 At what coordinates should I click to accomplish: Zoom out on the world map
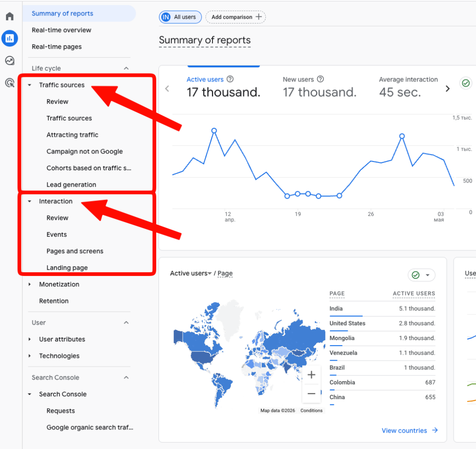[x=311, y=394]
